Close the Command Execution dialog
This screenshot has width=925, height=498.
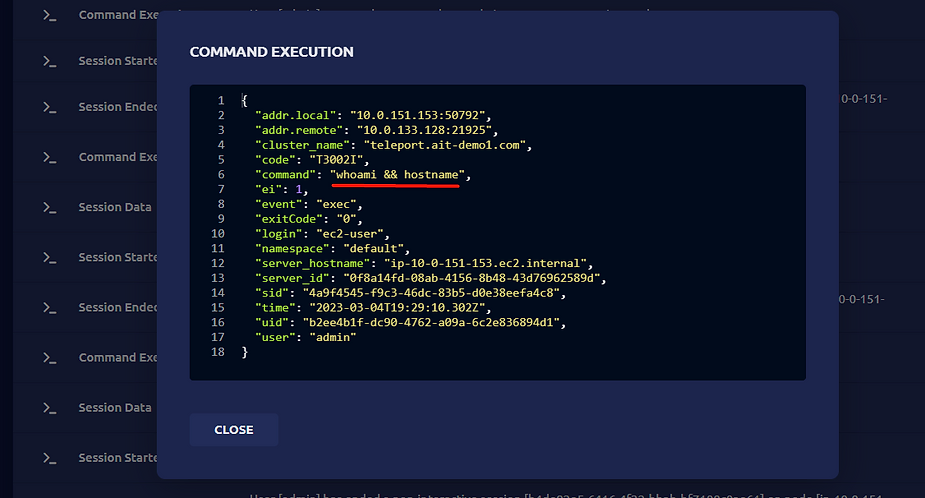(234, 430)
